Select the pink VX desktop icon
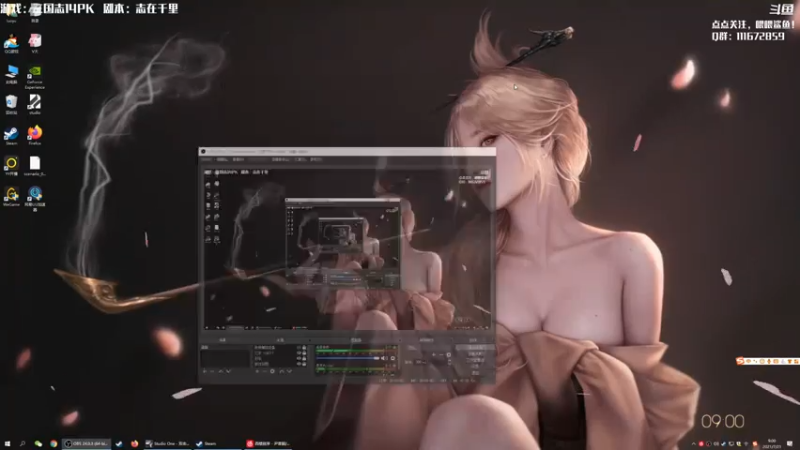This screenshot has height=450, width=800. [35, 43]
